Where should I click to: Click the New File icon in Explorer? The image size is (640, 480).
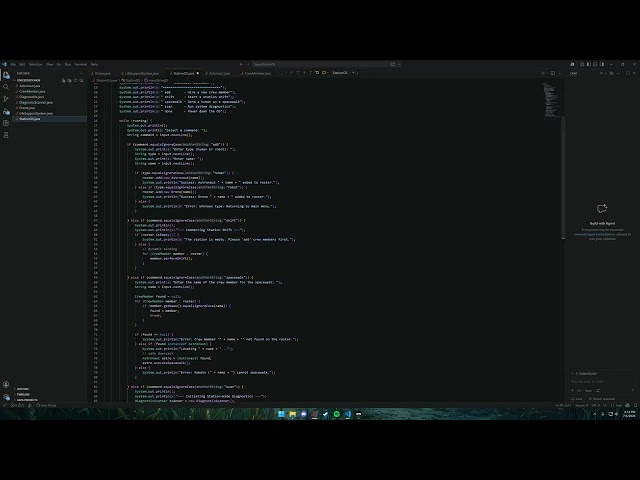pos(64,80)
